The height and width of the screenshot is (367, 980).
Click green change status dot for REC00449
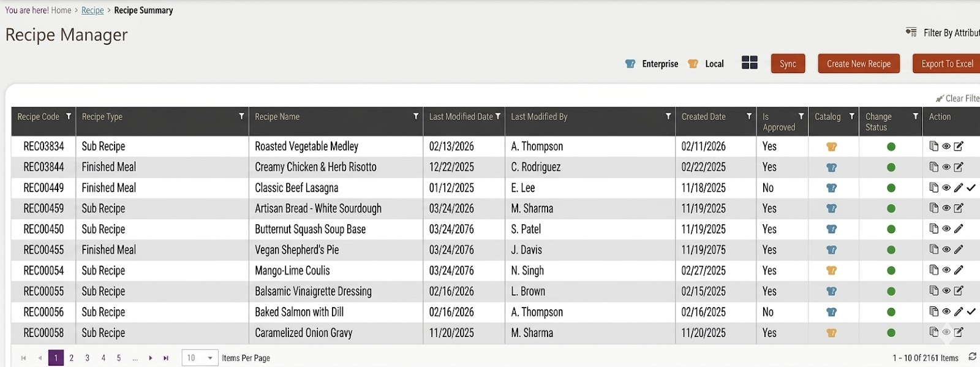pyautogui.click(x=891, y=188)
